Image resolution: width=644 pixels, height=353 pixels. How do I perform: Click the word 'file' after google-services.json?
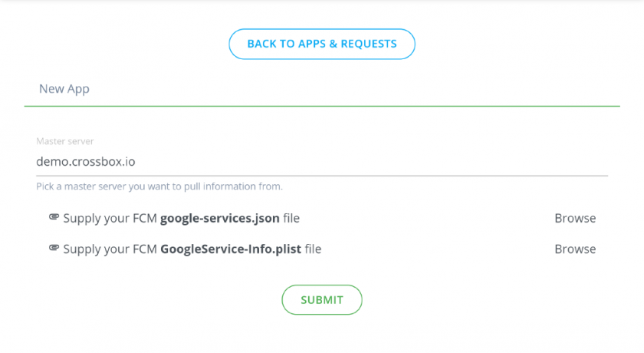(291, 218)
